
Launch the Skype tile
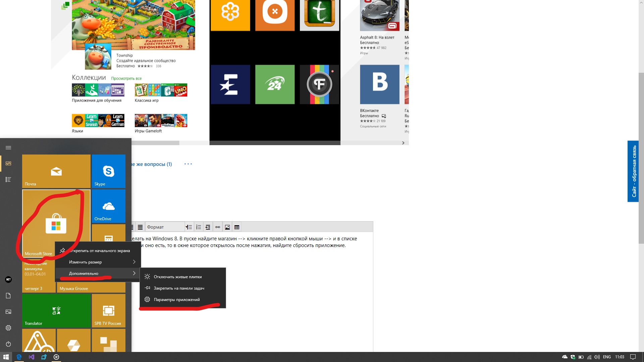(109, 171)
